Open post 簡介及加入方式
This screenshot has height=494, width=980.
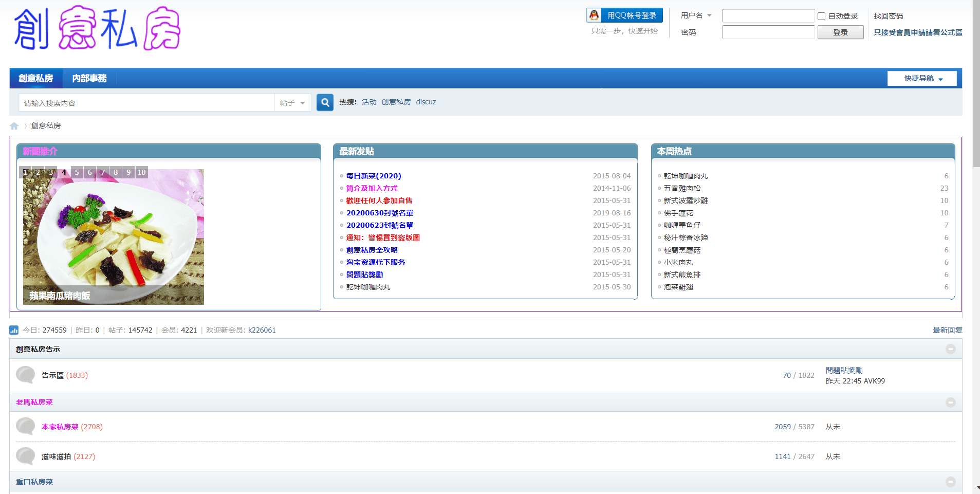tap(372, 188)
